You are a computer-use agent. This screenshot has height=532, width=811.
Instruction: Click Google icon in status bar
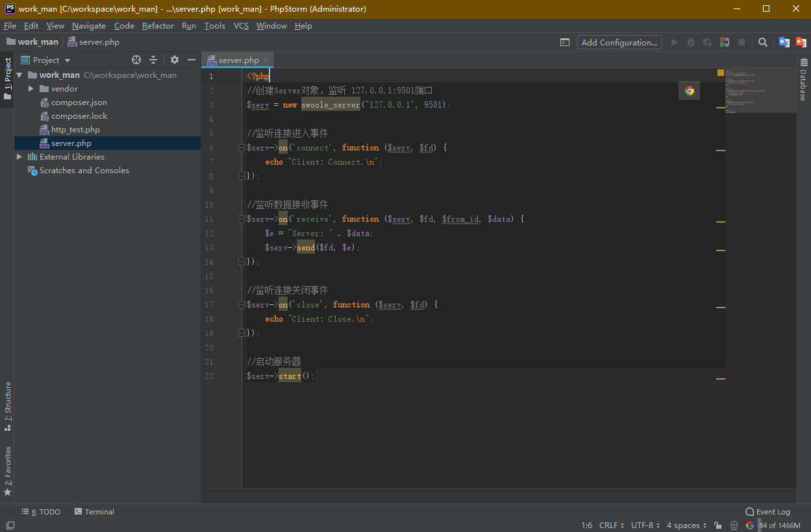[750, 526]
